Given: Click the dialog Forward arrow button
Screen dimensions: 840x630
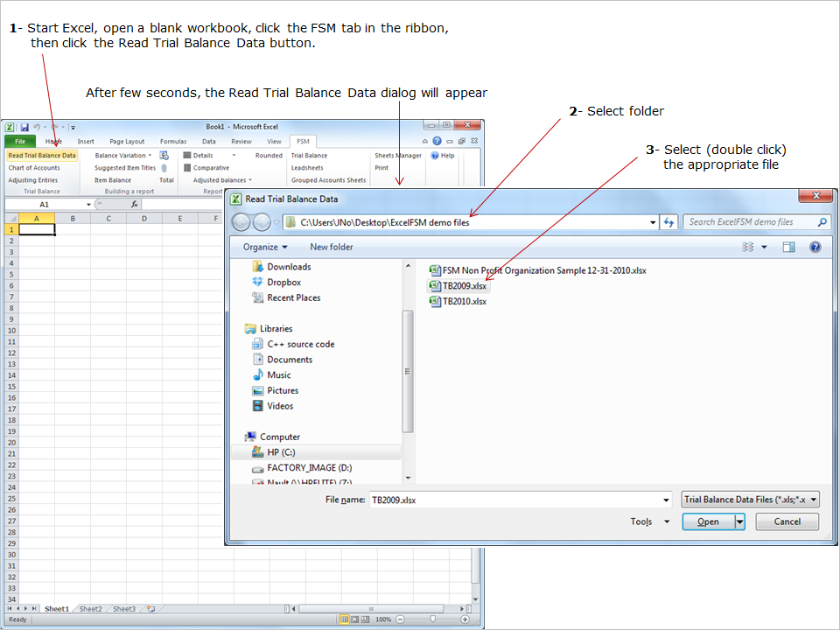Looking at the screenshot, I should 262,221.
